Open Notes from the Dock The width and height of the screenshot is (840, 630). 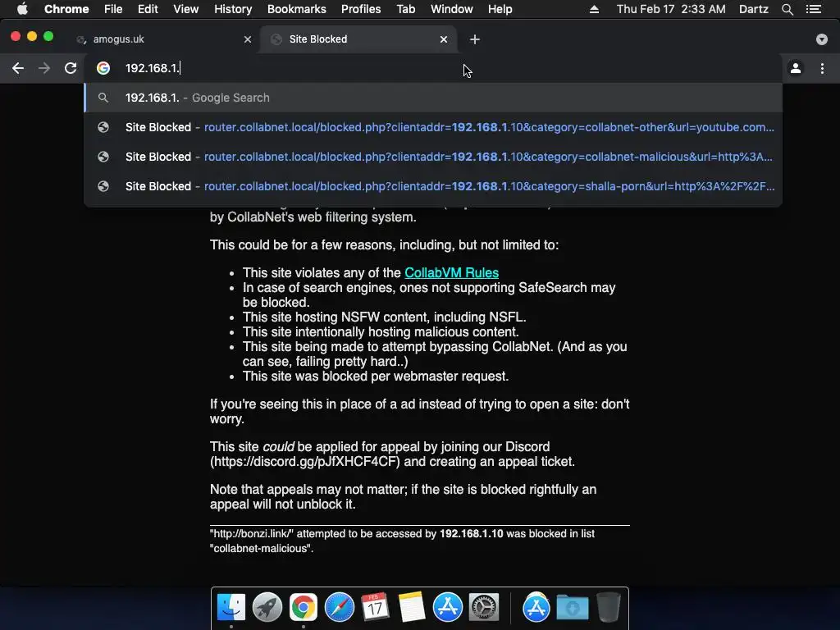(412, 608)
